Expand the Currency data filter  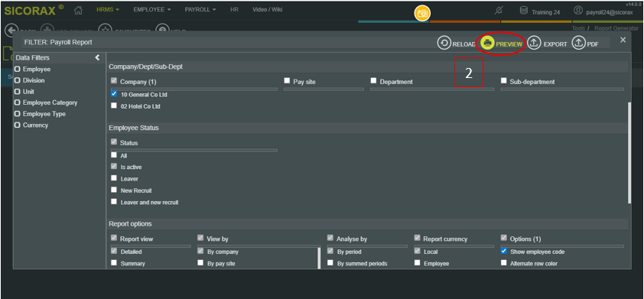point(18,125)
